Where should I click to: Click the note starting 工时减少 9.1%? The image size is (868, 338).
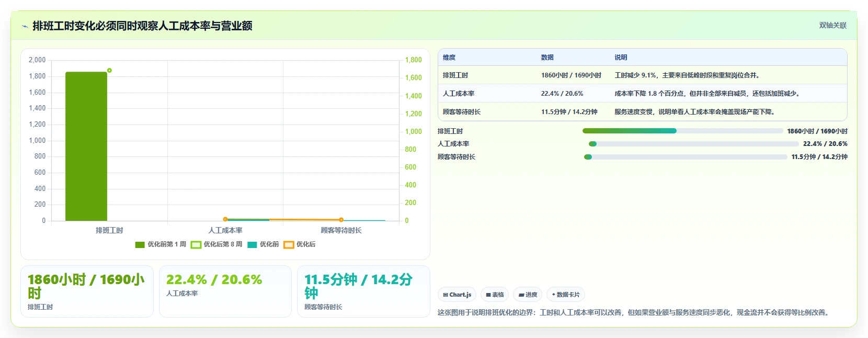point(687,75)
